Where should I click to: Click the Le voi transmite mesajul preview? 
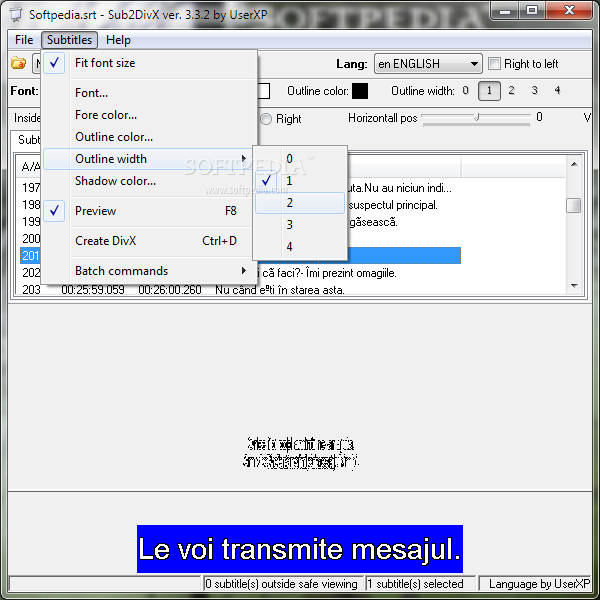click(x=300, y=549)
